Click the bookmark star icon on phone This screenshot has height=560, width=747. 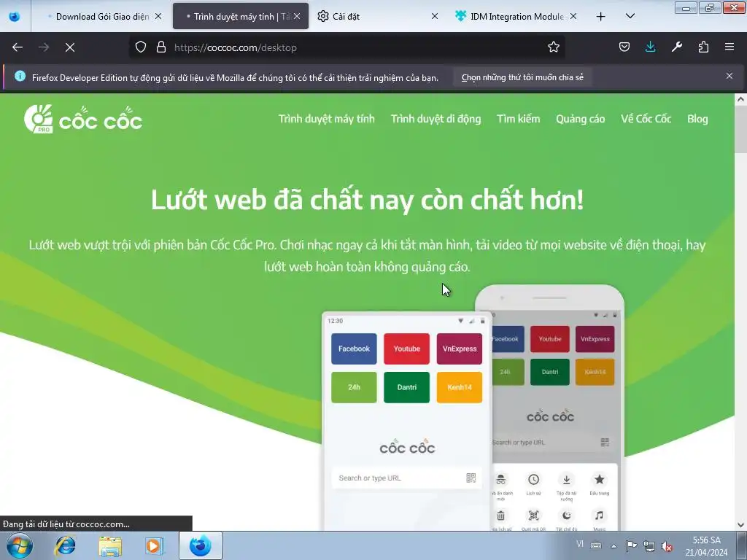click(600, 479)
